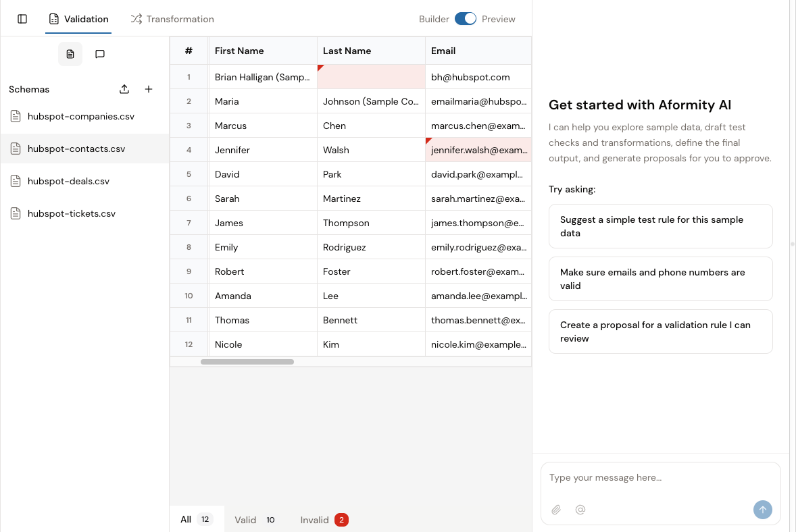Click file icon beside hubspot-tickets.csv
796x532 pixels.
[x=16, y=213]
